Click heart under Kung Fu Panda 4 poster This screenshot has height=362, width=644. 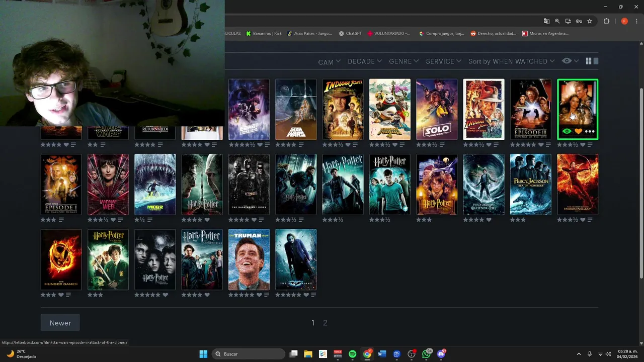coord(395,145)
